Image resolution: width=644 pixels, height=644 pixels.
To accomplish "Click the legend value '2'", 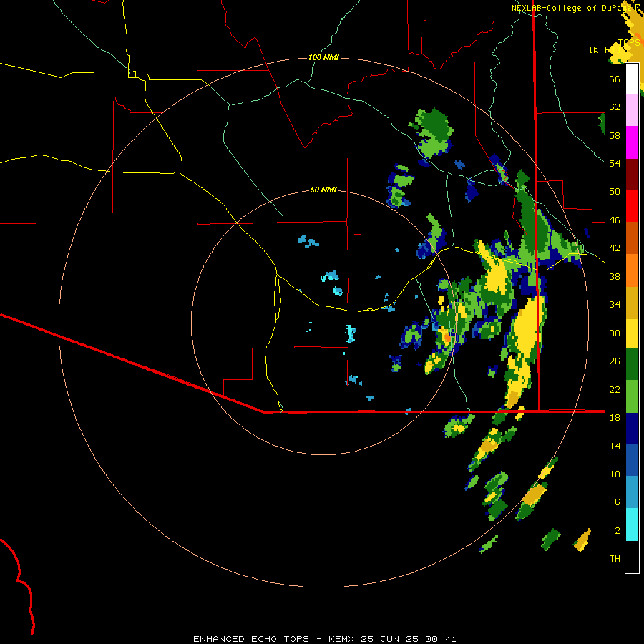I will 618,531.
